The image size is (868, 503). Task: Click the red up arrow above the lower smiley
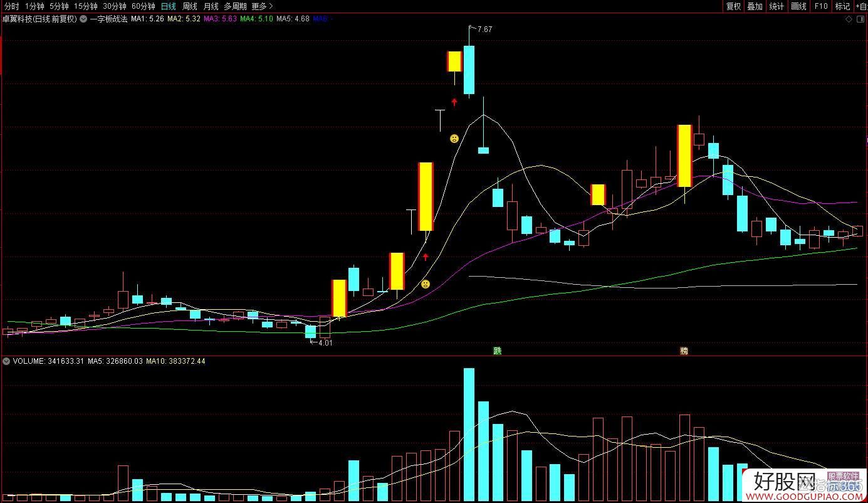[426, 257]
